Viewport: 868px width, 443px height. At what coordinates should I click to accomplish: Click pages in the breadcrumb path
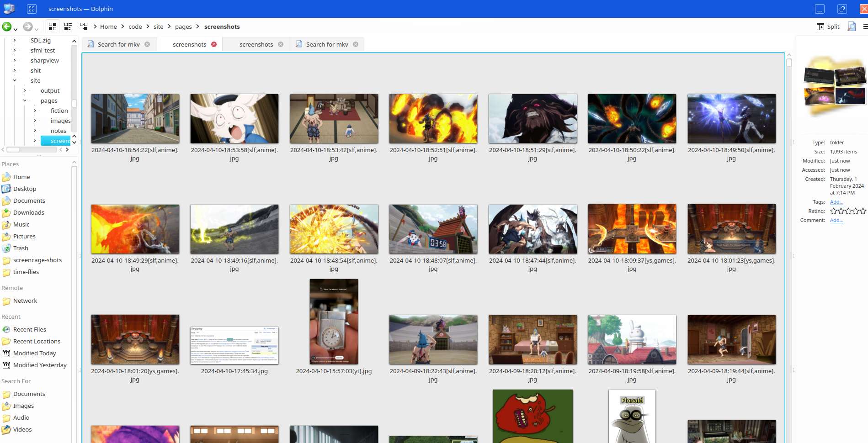(183, 26)
